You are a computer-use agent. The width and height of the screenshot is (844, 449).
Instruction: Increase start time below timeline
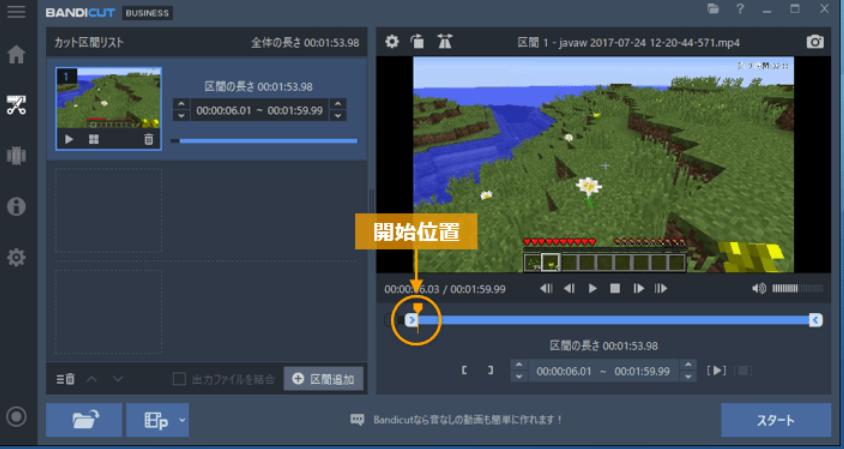point(519,365)
